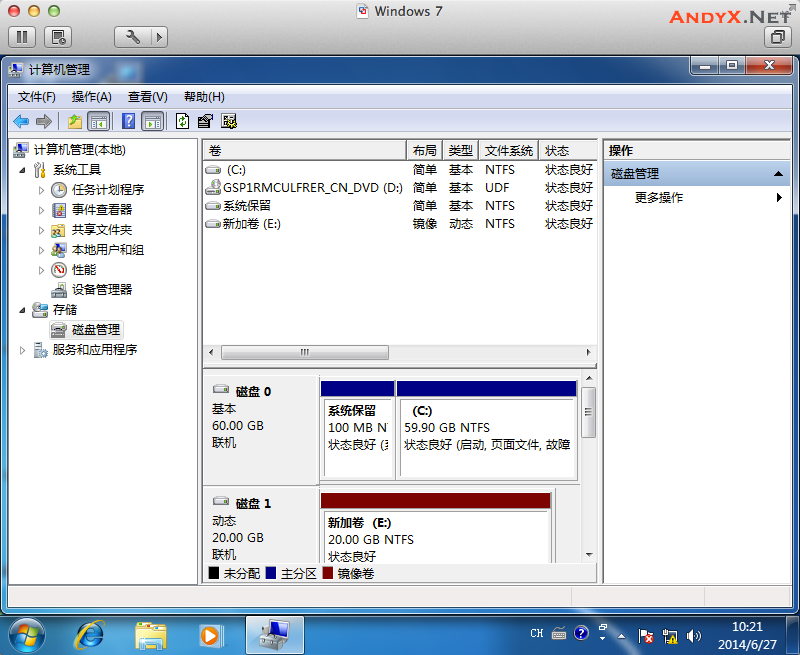Expand the 事件查看器 node

click(41, 210)
